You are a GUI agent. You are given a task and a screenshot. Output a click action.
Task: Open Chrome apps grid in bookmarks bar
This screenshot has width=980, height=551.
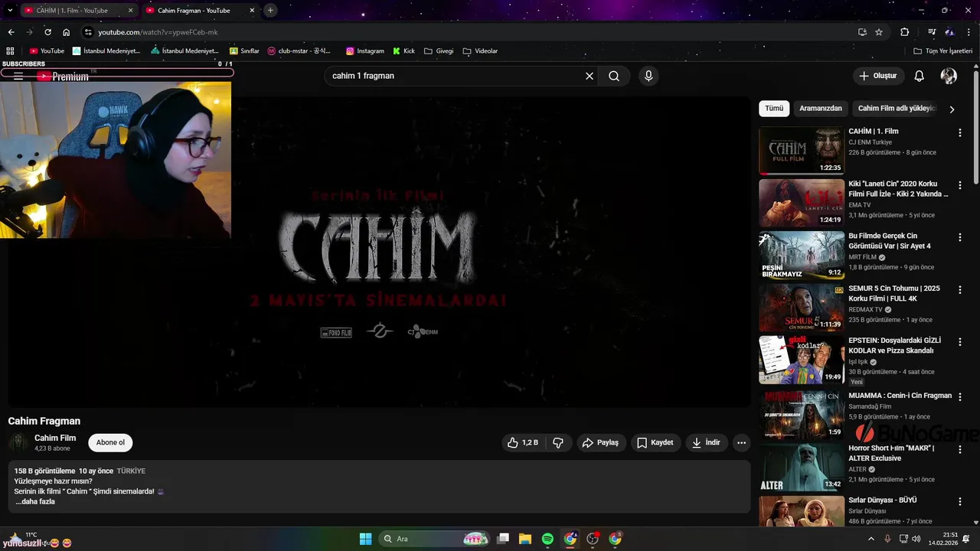[10, 51]
